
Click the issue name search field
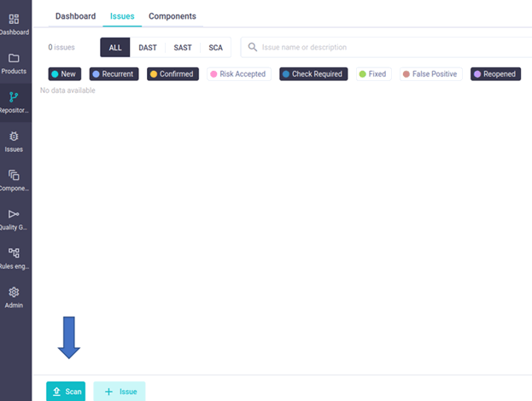[x=384, y=48]
